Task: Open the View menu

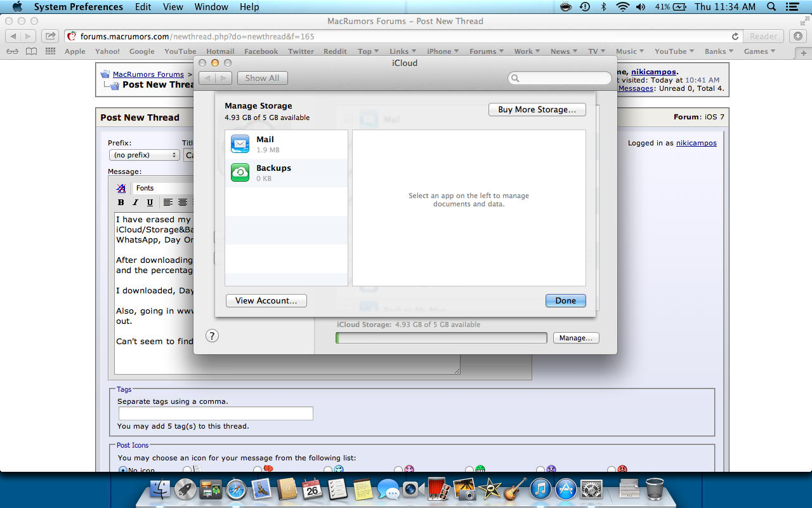Action: [x=173, y=7]
